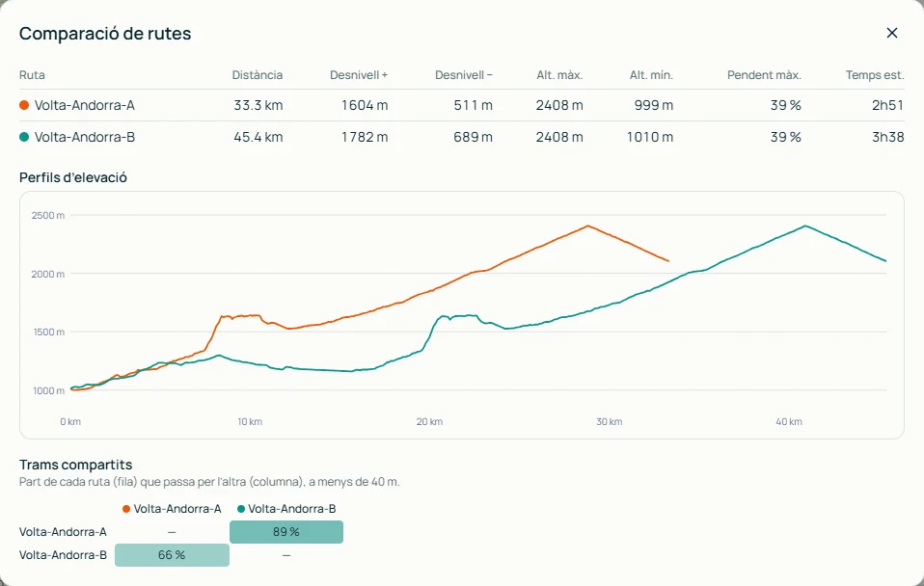Screen dimensions: 924x586
Task: Click the 1604 m elevation gain value
Action: (365, 105)
